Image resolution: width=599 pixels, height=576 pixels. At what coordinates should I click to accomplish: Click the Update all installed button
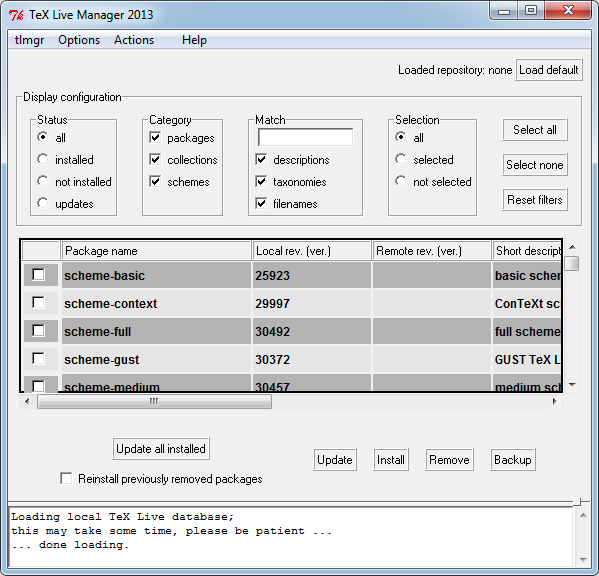click(161, 449)
